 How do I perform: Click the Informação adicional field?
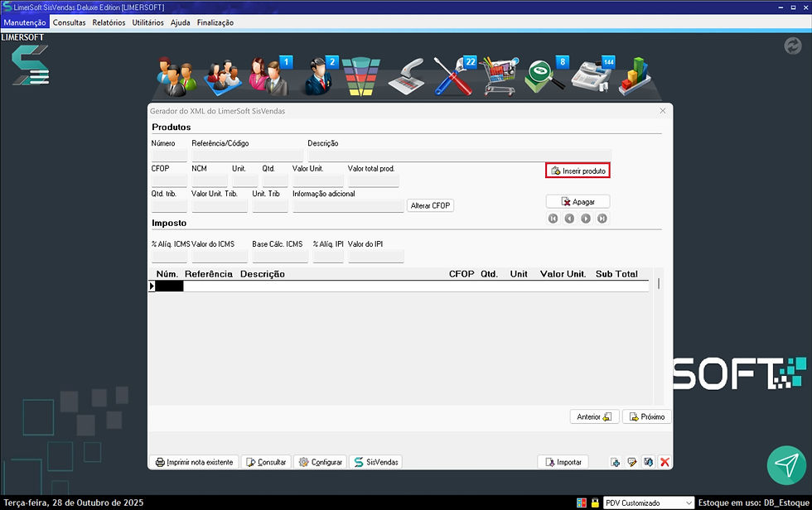coord(348,206)
